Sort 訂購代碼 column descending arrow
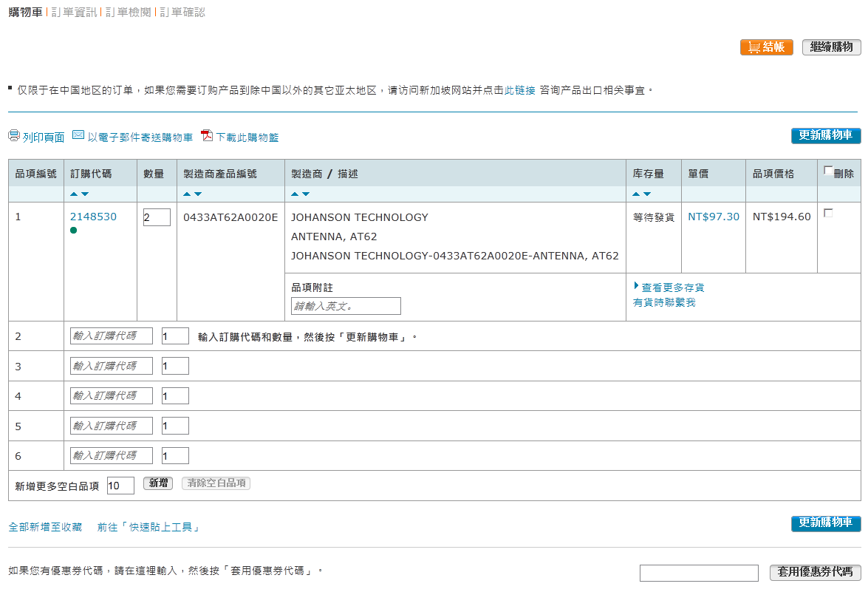868x592 pixels. 85,194
